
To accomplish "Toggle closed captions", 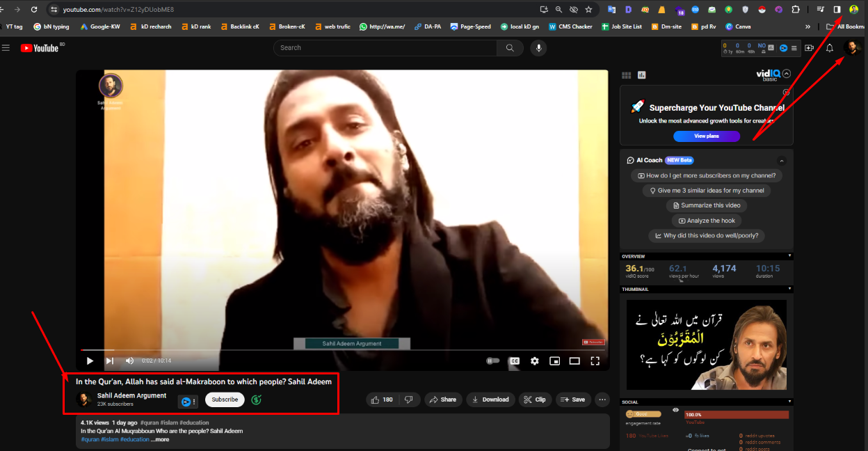I will [515, 361].
